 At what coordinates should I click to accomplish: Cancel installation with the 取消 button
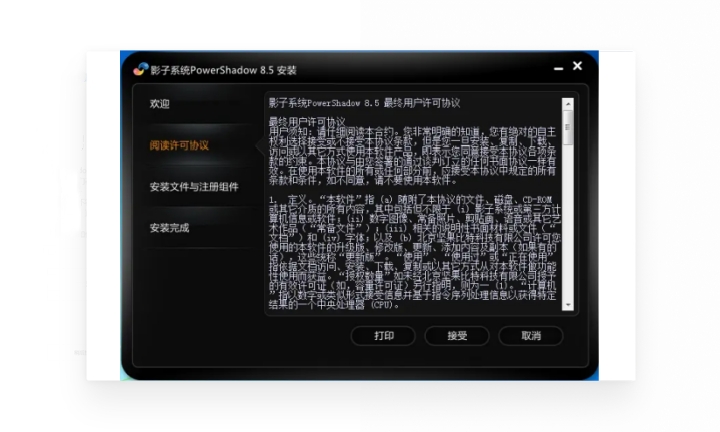[531, 336]
